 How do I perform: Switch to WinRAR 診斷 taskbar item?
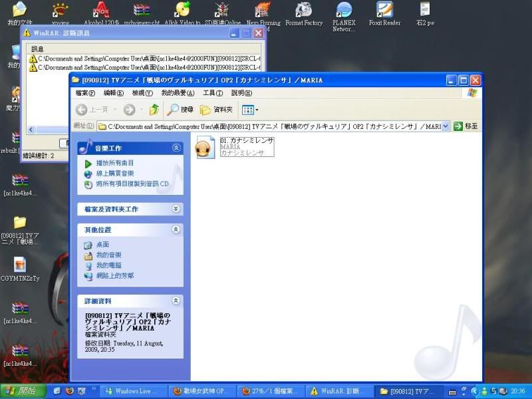click(x=339, y=391)
